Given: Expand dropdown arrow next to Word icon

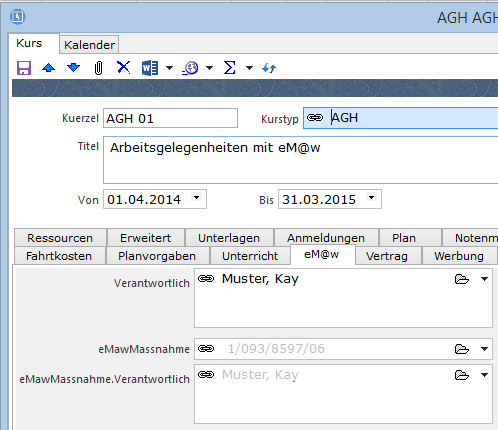Looking at the screenshot, I should 169,68.
